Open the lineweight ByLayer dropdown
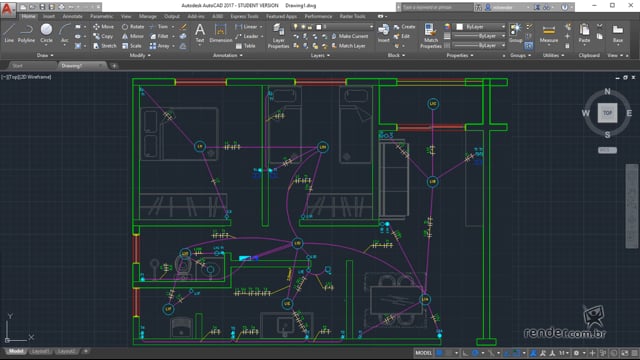Image resolution: width=640 pixels, height=360 pixels. click(480, 36)
